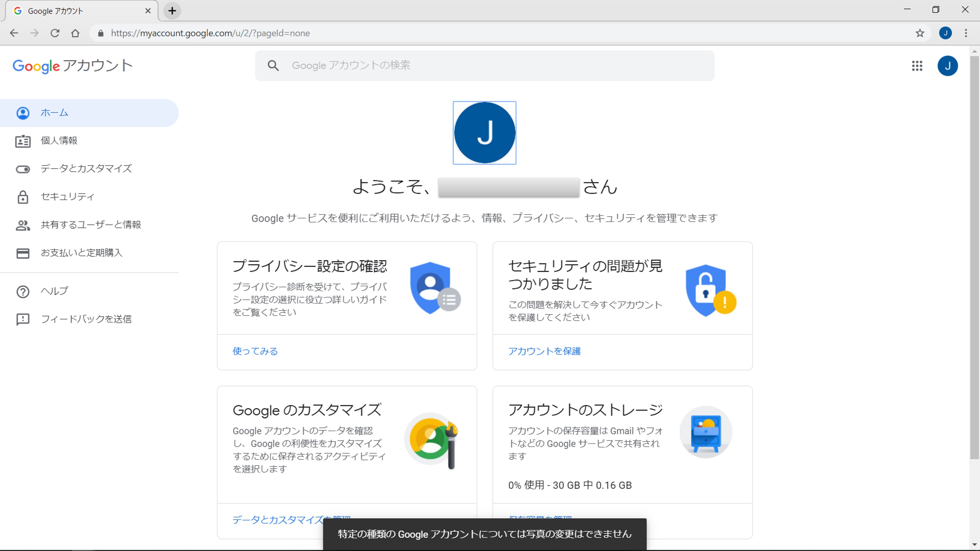Click the 0% 使用 - 30 GB 中 0.16 GB text
The height and width of the screenshot is (551, 980).
(x=570, y=485)
